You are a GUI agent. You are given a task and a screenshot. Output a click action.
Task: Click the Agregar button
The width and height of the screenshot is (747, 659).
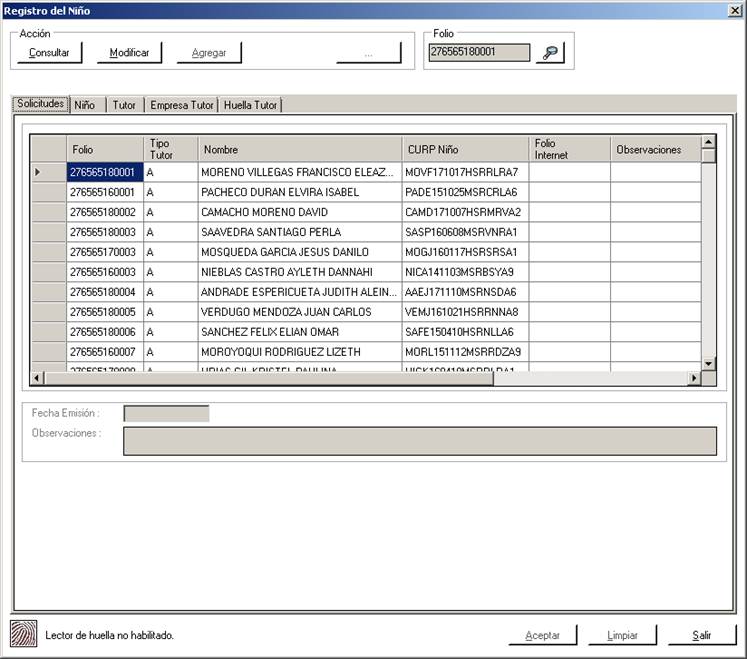tap(209, 53)
